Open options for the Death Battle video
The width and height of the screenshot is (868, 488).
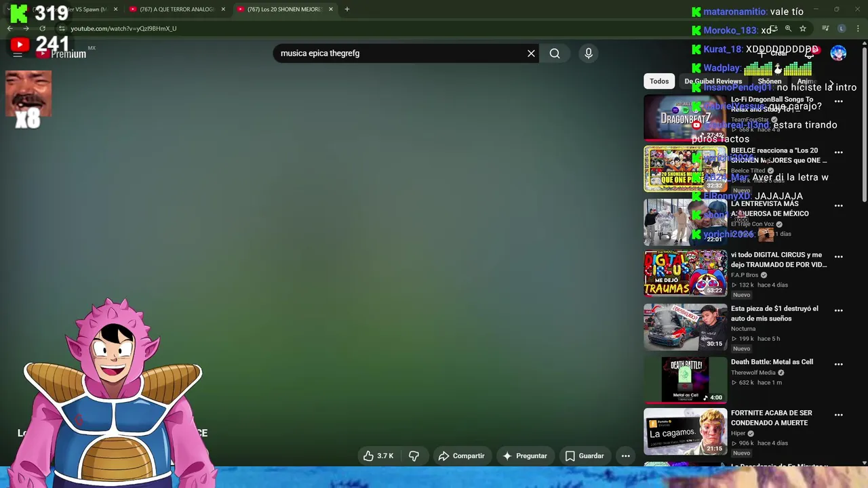[x=839, y=364]
